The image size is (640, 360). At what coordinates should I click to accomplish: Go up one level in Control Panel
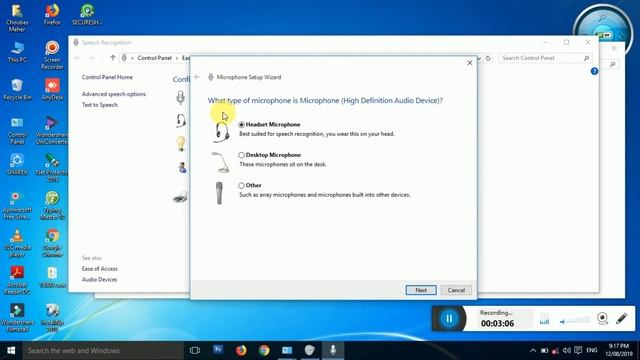(x=113, y=58)
